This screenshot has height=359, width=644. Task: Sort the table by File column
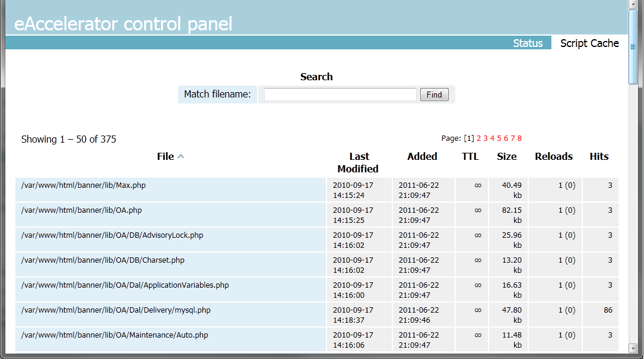coord(165,156)
